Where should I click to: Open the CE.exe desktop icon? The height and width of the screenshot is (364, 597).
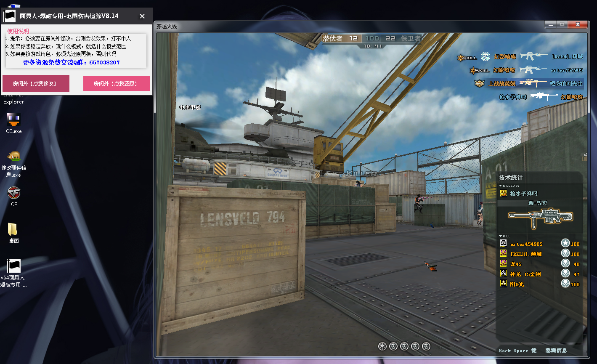(13, 120)
